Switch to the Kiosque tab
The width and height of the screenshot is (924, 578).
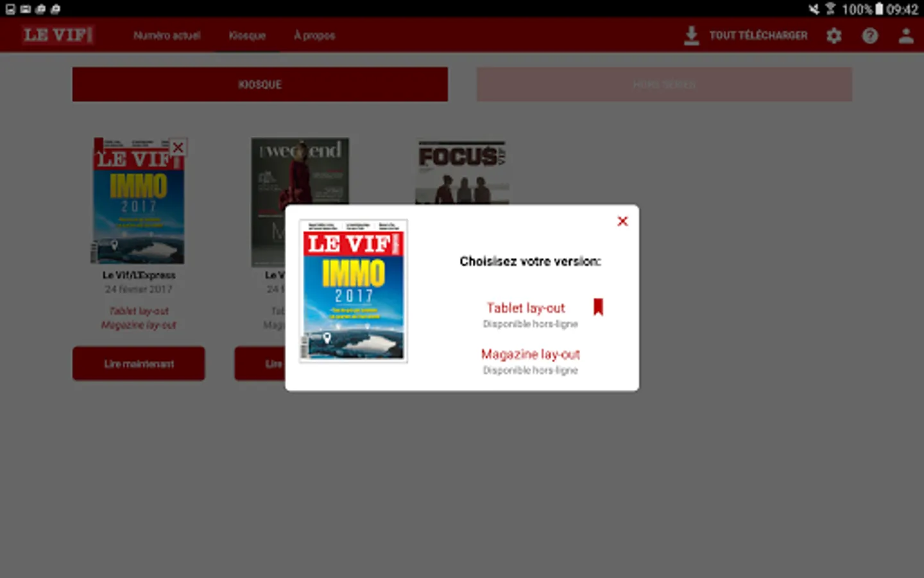(x=247, y=35)
